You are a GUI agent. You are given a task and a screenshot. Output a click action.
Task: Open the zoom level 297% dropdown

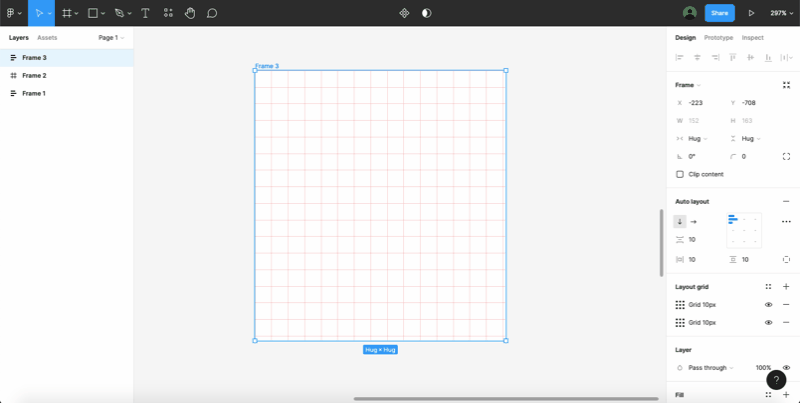click(781, 13)
